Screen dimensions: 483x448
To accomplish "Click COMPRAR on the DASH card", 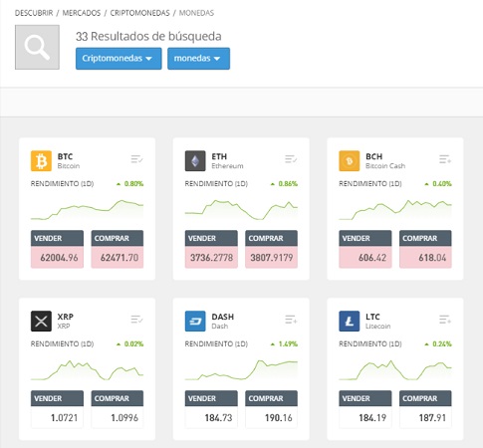I will click(x=271, y=398).
